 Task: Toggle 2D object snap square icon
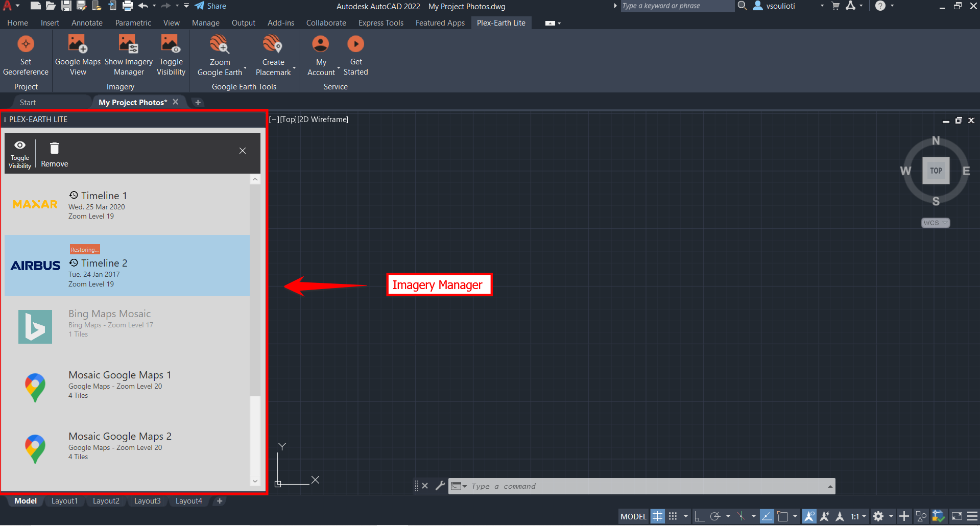click(x=782, y=516)
